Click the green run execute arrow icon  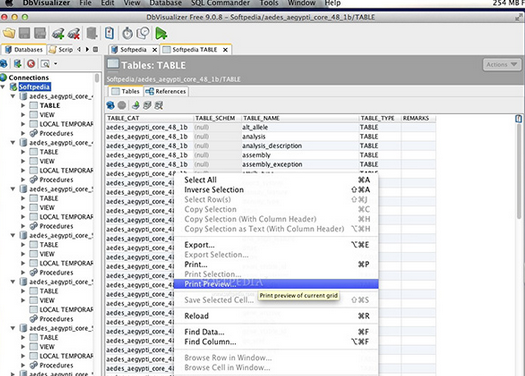(x=161, y=33)
